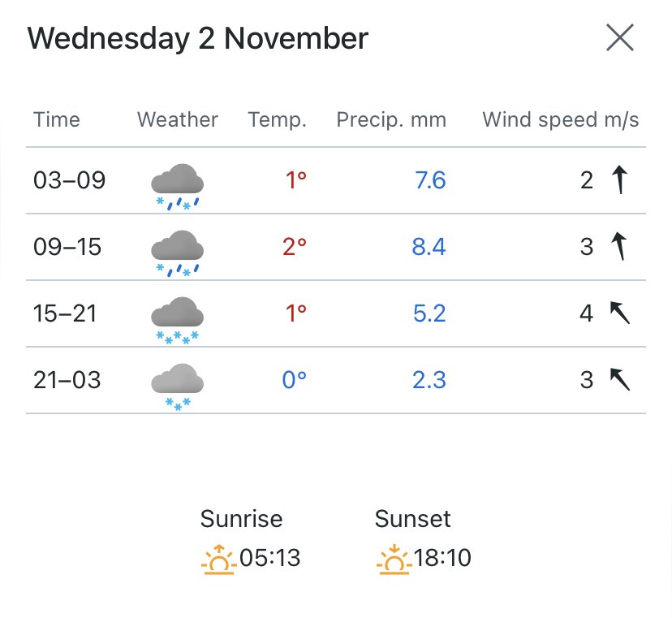Click the 0° temperature in 21–03 row

click(x=295, y=380)
